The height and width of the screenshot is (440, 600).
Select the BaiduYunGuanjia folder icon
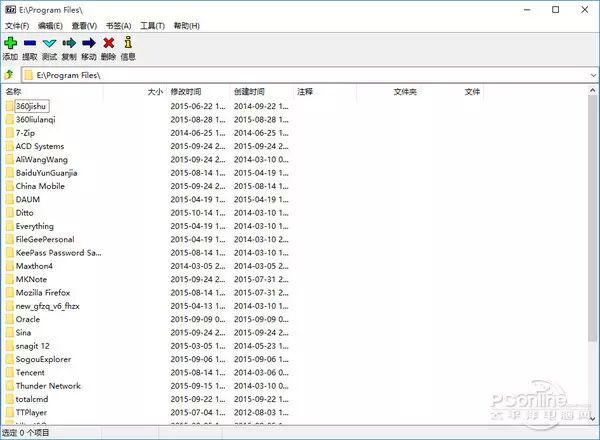(x=10, y=173)
